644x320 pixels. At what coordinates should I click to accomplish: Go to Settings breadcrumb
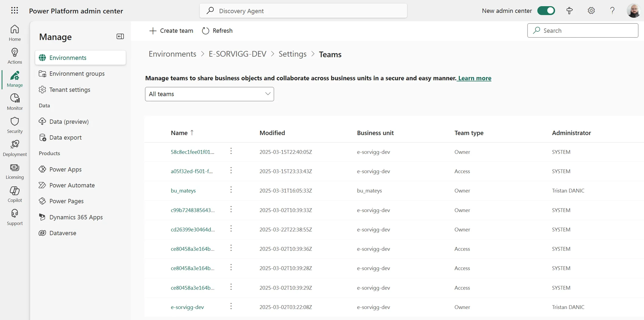click(x=292, y=54)
